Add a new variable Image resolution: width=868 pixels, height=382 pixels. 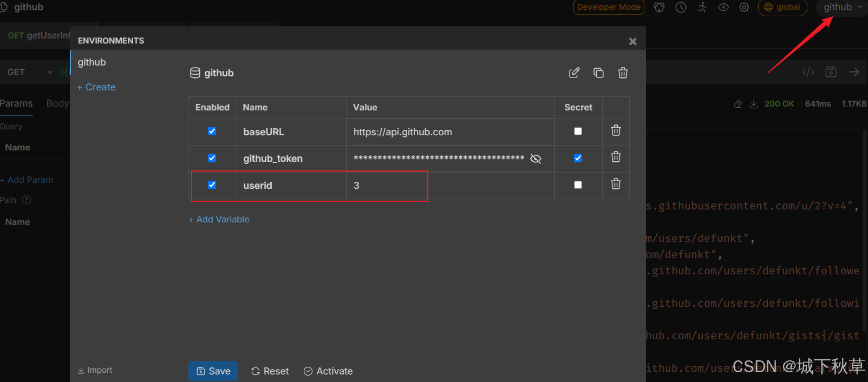click(x=219, y=219)
